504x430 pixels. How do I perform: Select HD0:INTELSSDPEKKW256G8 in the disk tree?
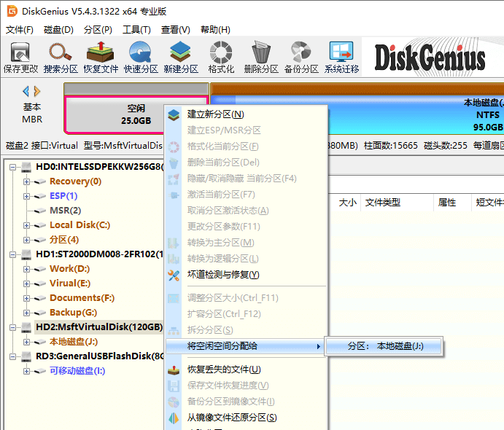click(100, 167)
